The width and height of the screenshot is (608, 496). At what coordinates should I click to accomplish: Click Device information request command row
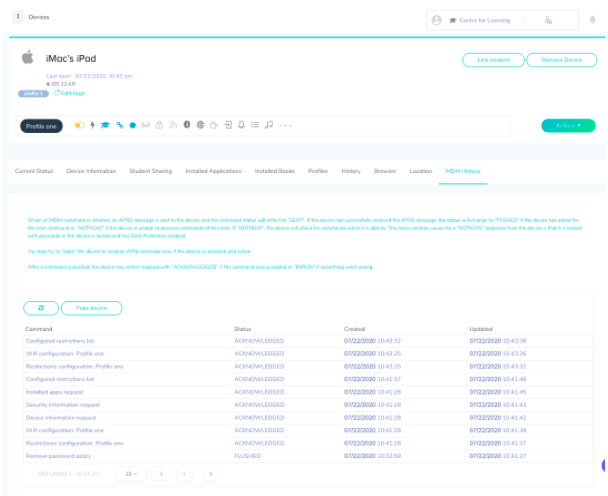tap(61, 418)
